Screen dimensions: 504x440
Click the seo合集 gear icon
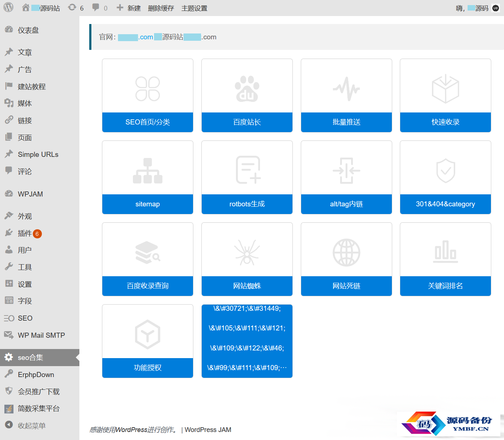pos(9,357)
